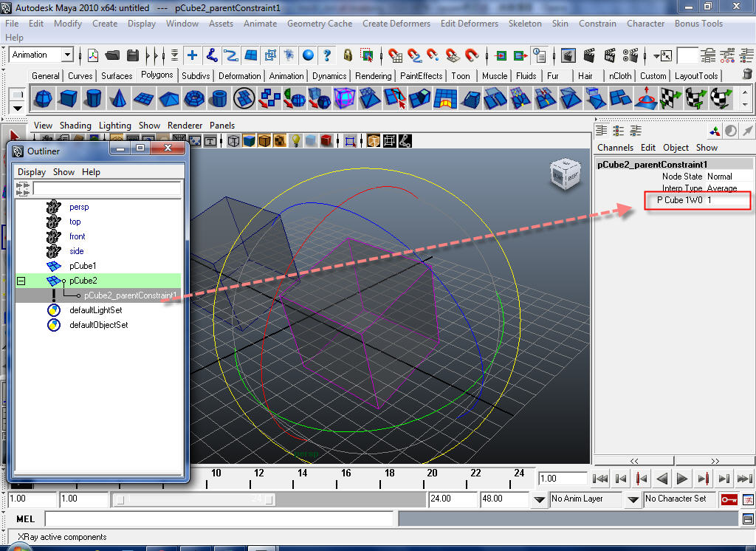Screen dimensions: 756x551
Task: Create a polygon cone from the shelf
Action: [x=118, y=98]
